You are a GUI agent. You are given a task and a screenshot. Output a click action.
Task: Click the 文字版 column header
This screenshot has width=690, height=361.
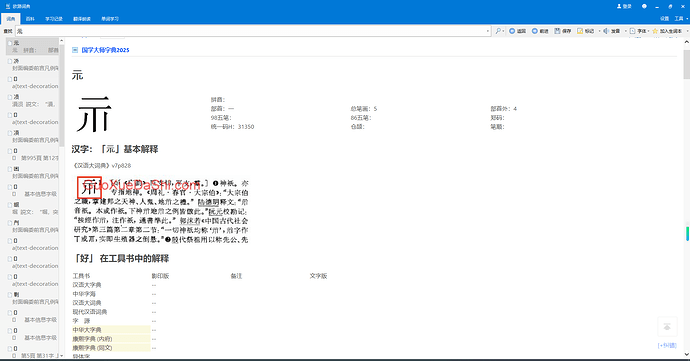coord(318,276)
